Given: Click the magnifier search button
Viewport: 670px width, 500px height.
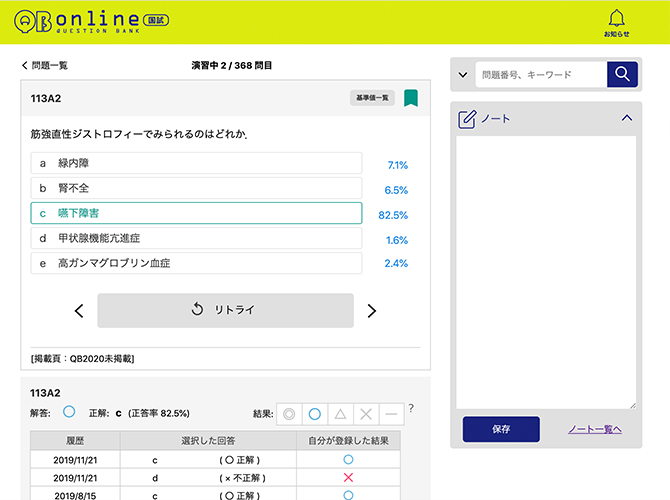Looking at the screenshot, I should pos(622,74).
